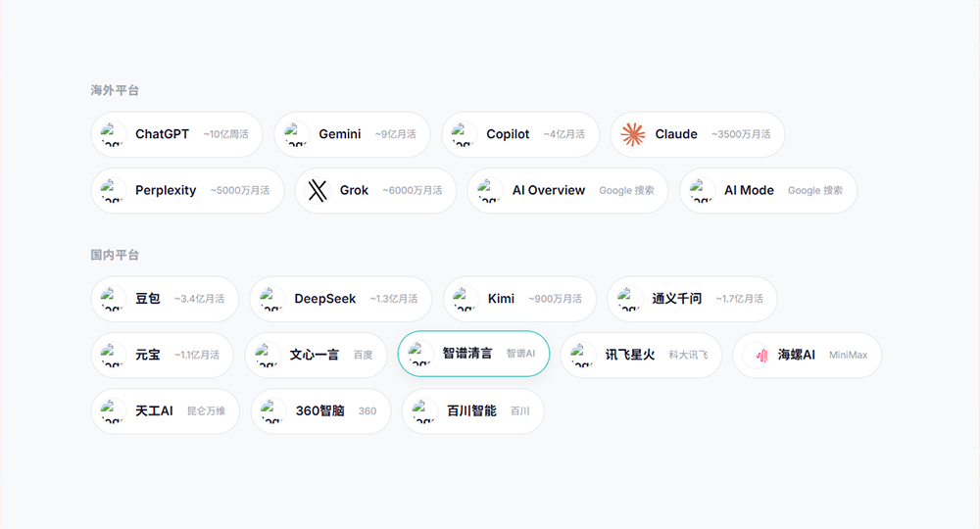Image resolution: width=980 pixels, height=529 pixels.
Task: Click the Kimi logo icon
Action: (465, 299)
